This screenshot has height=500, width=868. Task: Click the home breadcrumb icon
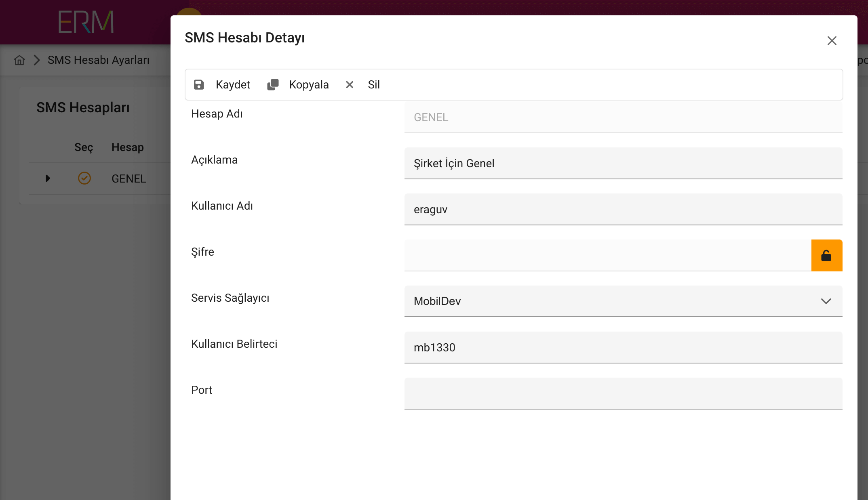coord(19,60)
